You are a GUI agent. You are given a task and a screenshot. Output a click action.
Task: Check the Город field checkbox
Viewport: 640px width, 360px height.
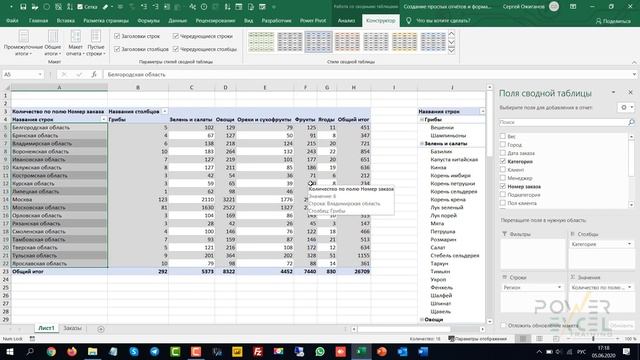[503, 144]
